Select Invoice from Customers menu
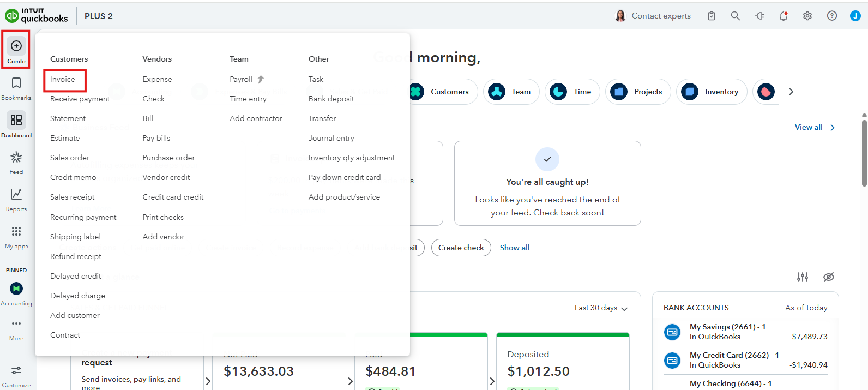The image size is (868, 390). pos(63,80)
